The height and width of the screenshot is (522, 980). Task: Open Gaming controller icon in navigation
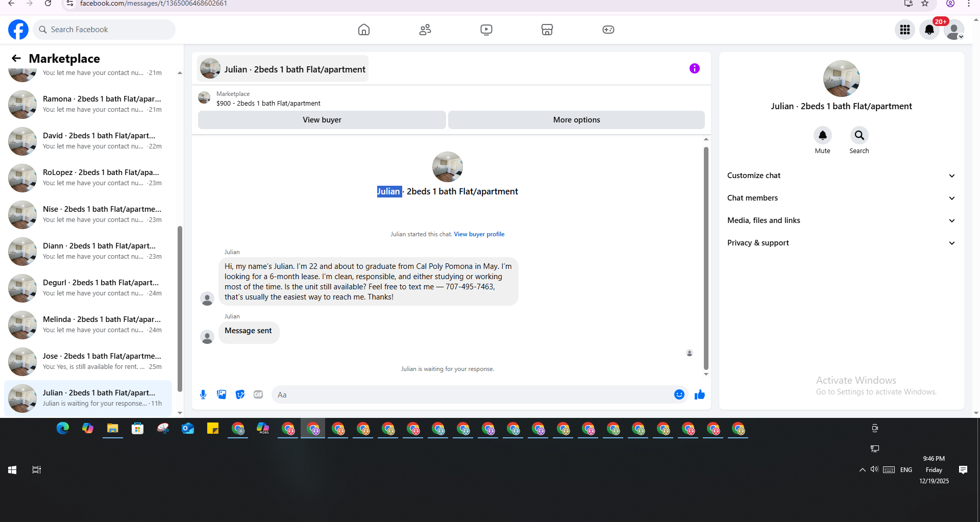608,30
